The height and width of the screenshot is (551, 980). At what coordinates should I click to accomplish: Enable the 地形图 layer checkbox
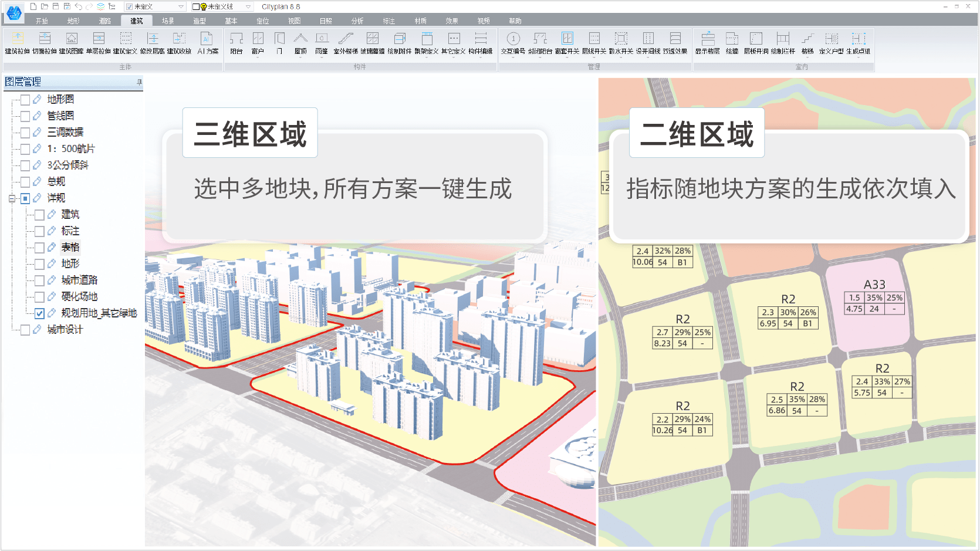[25, 100]
